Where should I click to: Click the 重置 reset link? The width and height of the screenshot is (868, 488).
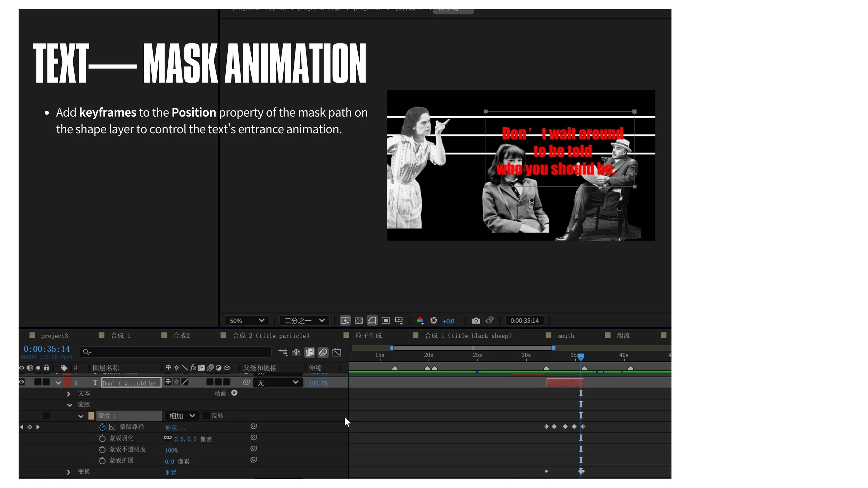click(170, 472)
